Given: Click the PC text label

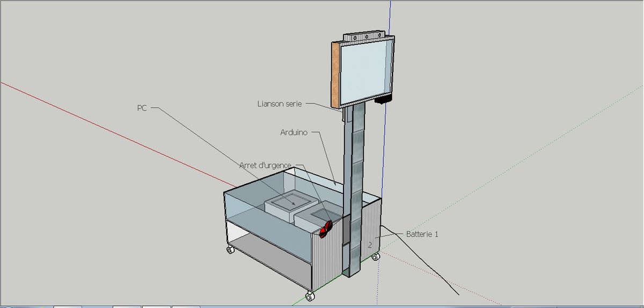Looking at the screenshot, I should [x=142, y=108].
